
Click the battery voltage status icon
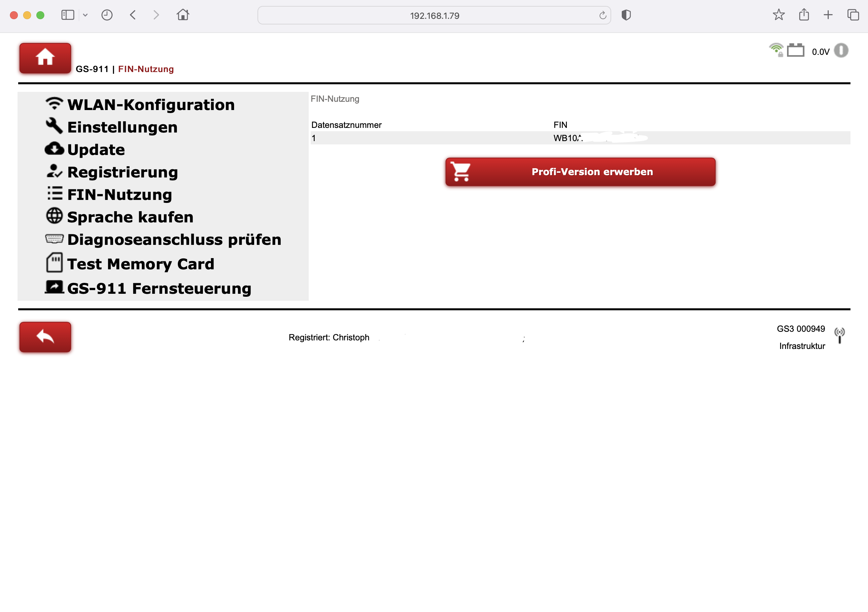click(795, 51)
